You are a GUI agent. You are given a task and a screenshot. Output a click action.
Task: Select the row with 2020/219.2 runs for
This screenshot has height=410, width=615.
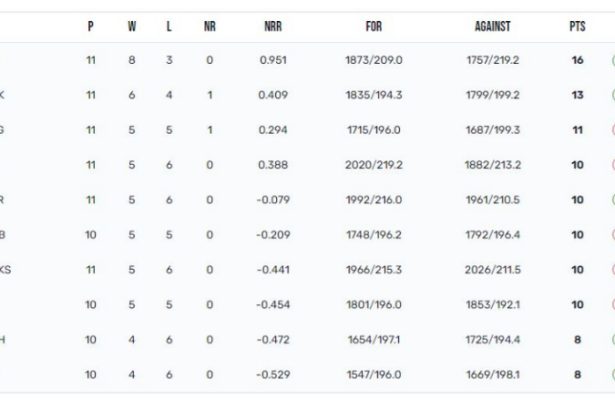308,165
